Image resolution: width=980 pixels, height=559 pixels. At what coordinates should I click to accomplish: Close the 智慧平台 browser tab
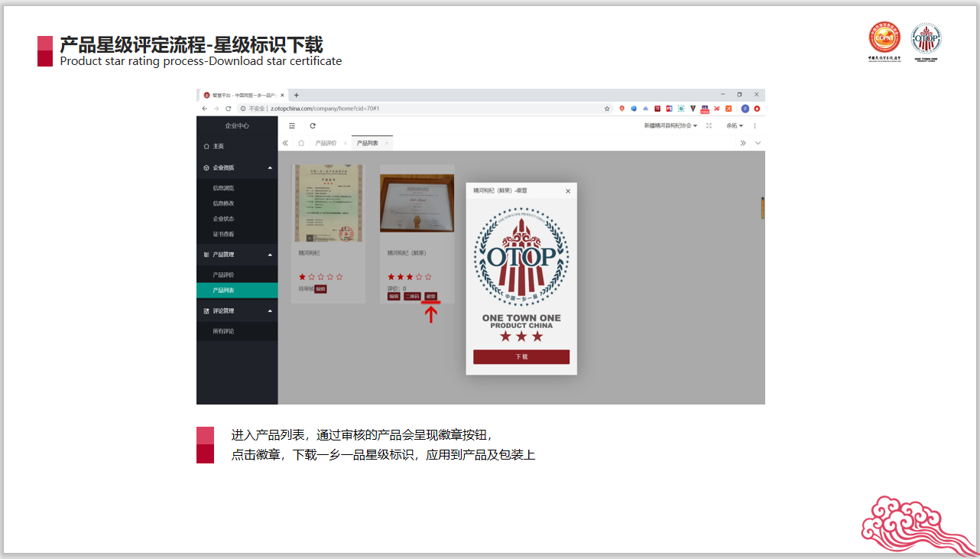[x=283, y=95]
